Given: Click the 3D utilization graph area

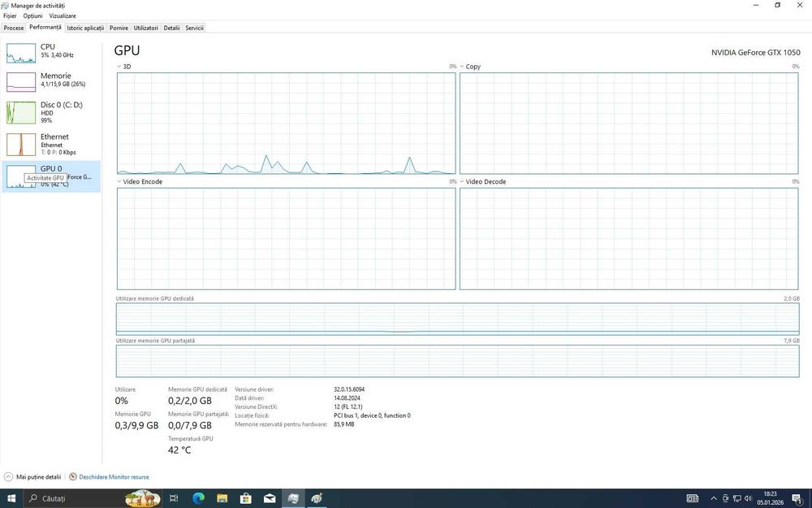Looking at the screenshot, I should click(x=287, y=124).
